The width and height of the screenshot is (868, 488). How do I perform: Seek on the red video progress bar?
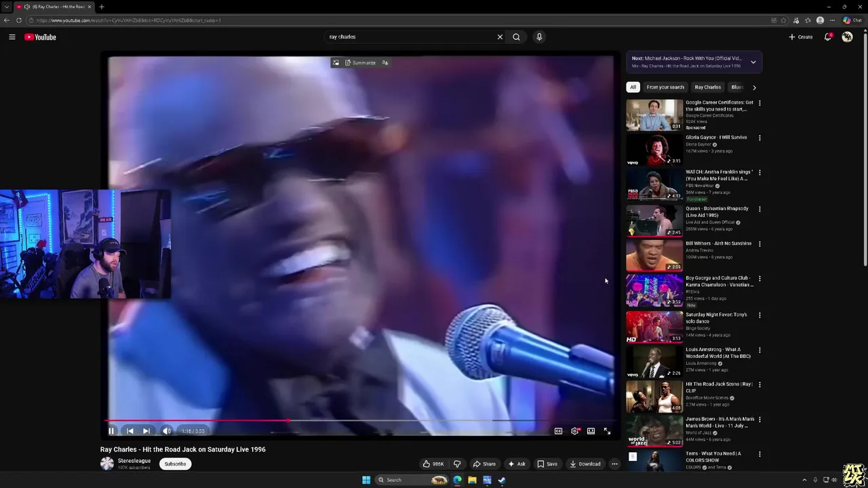[x=361, y=421]
